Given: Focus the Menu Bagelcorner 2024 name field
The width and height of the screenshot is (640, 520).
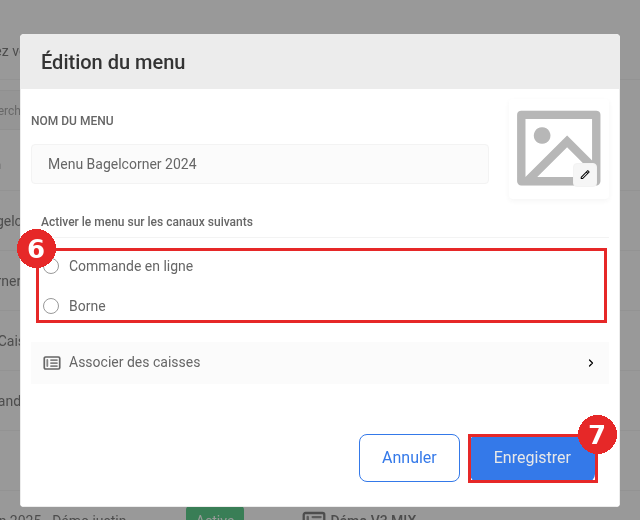Looking at the screenshot, I should 260,164.
